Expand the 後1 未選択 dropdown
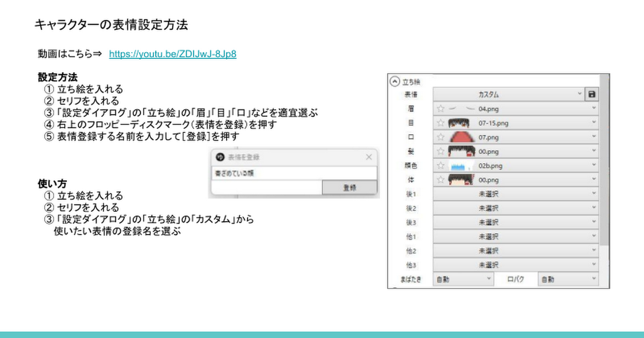The width and height of the screenshot is (644, 338). click(x=515, y=194)
